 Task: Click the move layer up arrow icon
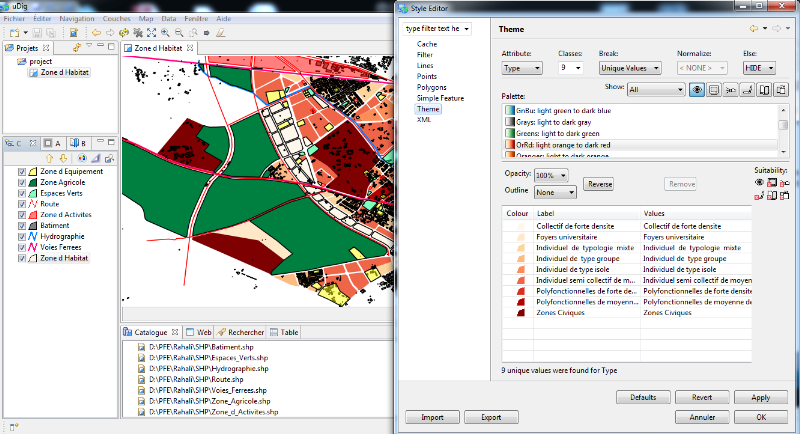48,158
